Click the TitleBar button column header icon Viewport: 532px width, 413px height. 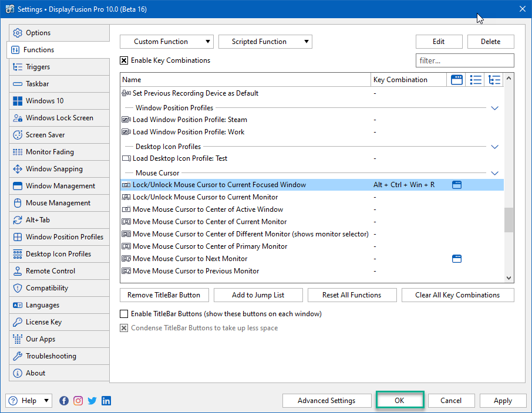click(x=457, y=80)
